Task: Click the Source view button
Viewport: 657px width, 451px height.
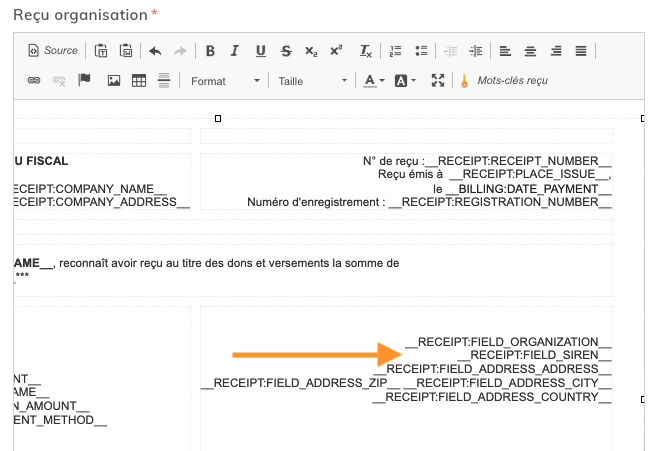Action: 52,51
